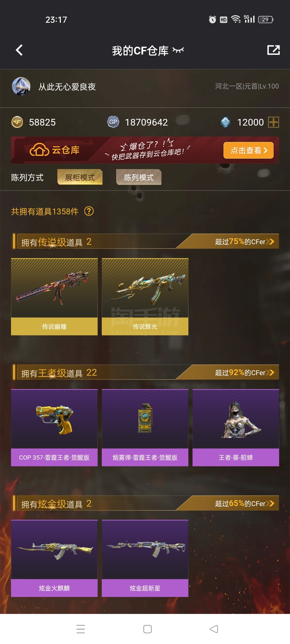This screenshot has height=644, width=290.
Task: Expand the 超过92%的CFer king items section
Action: [244, 372]
